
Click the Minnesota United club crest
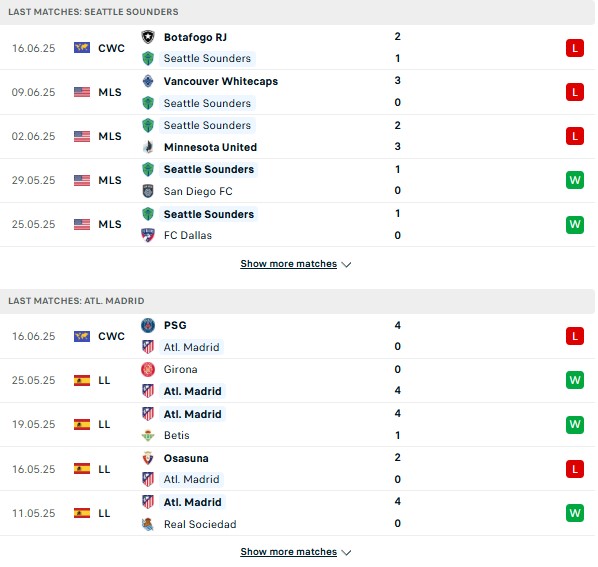coord(148,147)
